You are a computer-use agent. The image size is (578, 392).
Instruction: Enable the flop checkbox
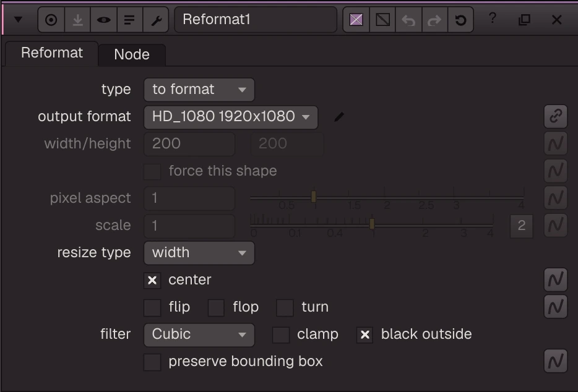click(x=216, y=308)
